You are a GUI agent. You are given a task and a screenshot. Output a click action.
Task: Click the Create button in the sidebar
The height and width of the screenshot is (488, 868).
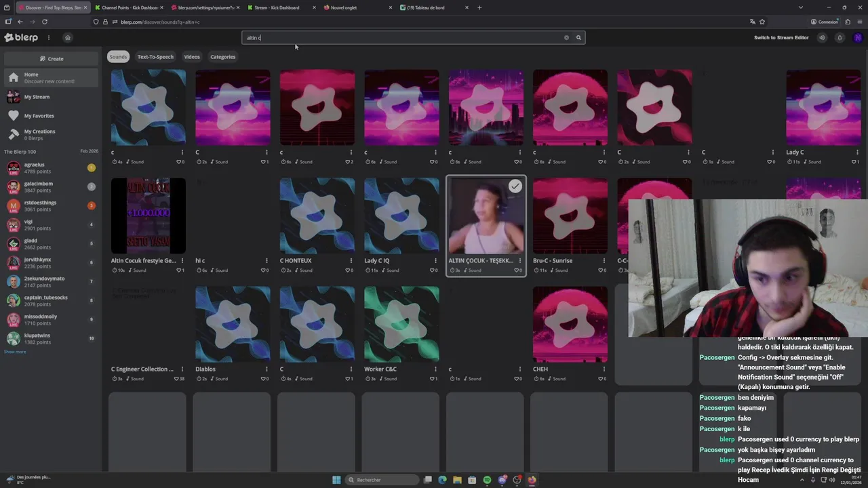click(x=52, y=59)
